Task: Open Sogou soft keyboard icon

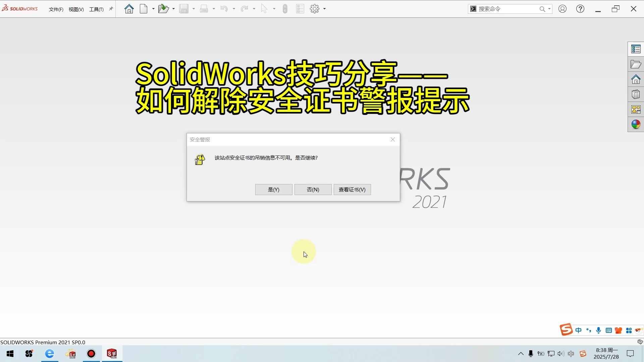Action: [x=609, y=330]
